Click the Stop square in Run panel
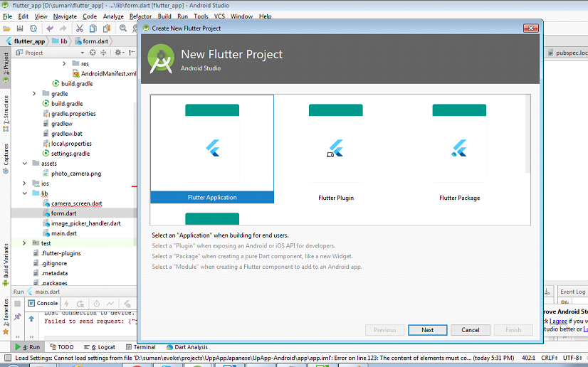Viewport: 588px width, 367px height. click(17, 303)
